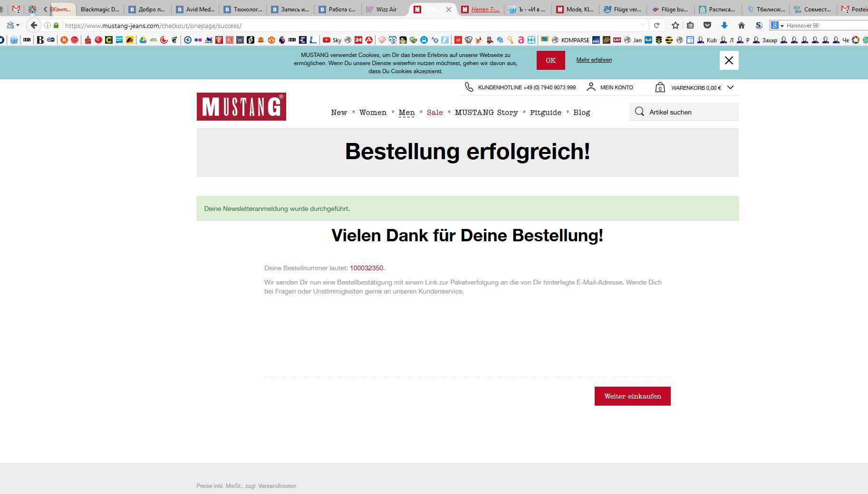
Task: Open the 'New' navigation menu
Action: pyautogui.click(x=339, y=113)
